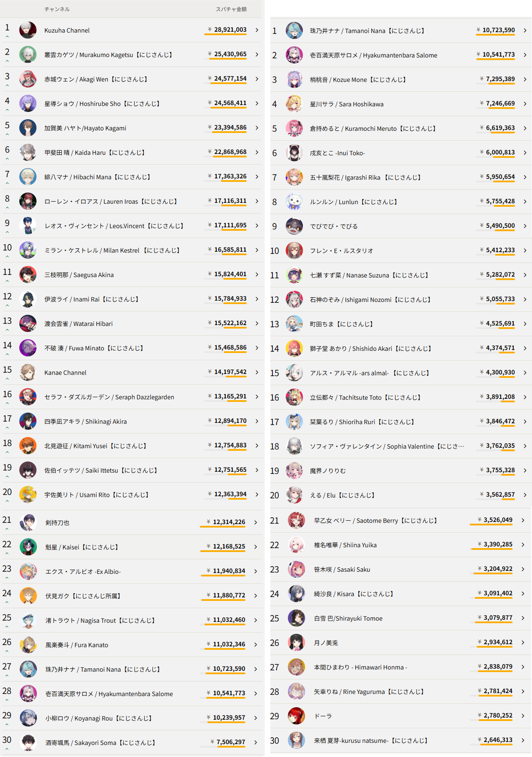This screenshot has height=757, width=532.
Task: Expand small caret under left rank 7
Action: pyautogui.click(x=7, y=183)
